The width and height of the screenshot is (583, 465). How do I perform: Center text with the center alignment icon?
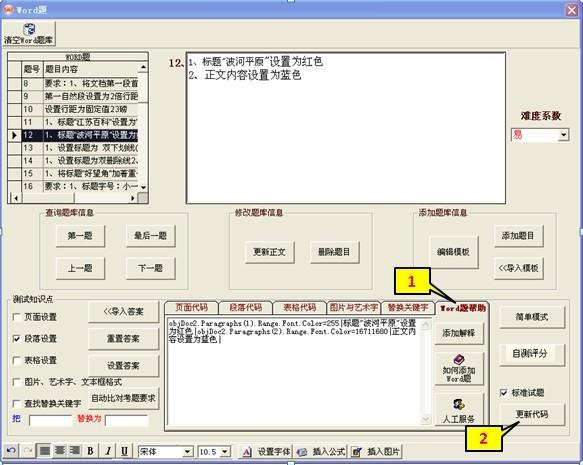point(59,451)
